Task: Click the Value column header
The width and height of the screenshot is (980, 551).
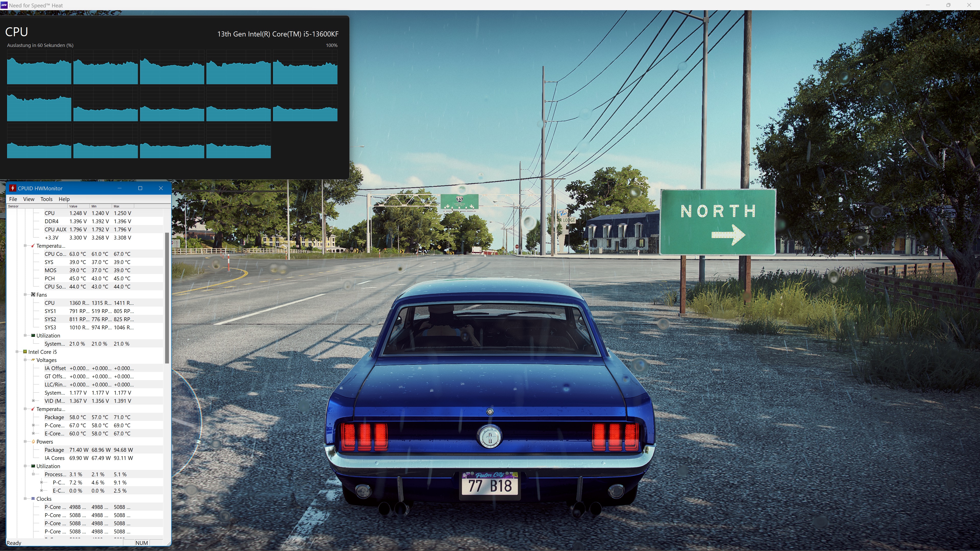Action: [x=78, y=206]
